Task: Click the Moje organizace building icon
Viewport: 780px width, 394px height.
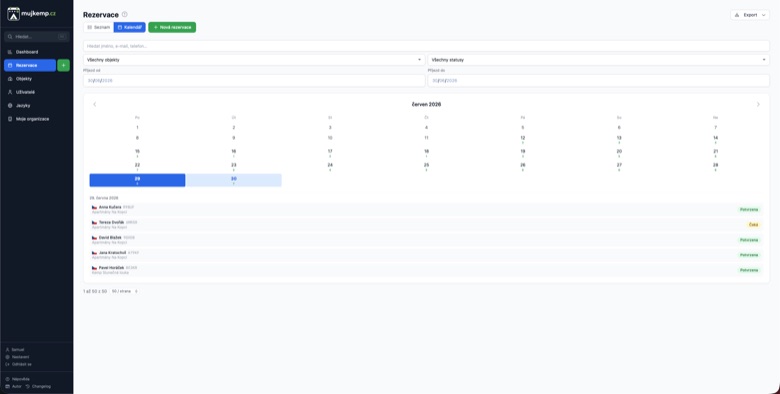Action: click(10, 119)
